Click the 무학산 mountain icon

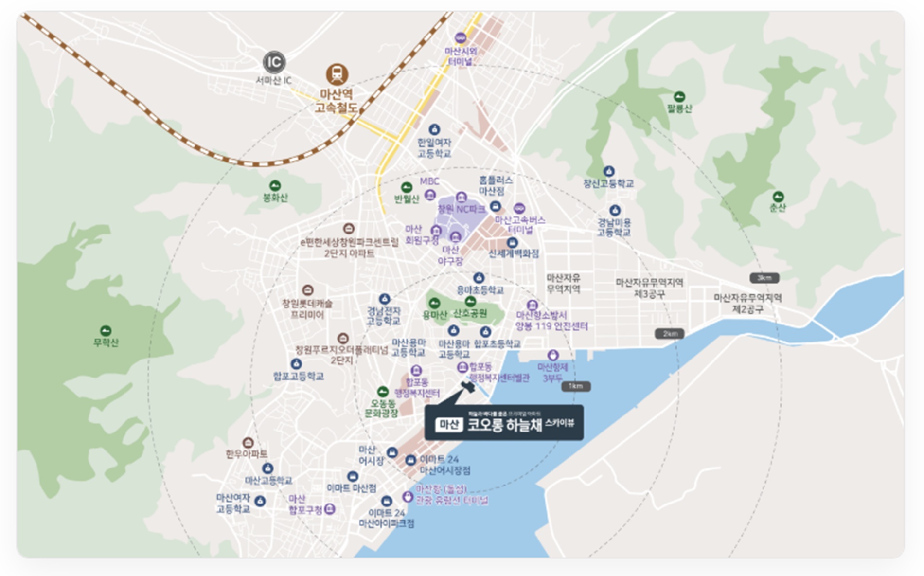pos(106,331)
